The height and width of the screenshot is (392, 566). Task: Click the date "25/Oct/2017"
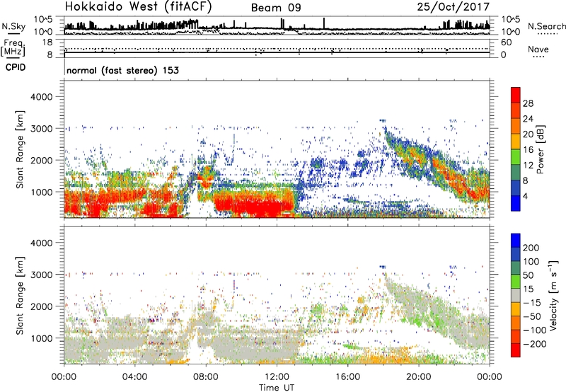(454, 7)
